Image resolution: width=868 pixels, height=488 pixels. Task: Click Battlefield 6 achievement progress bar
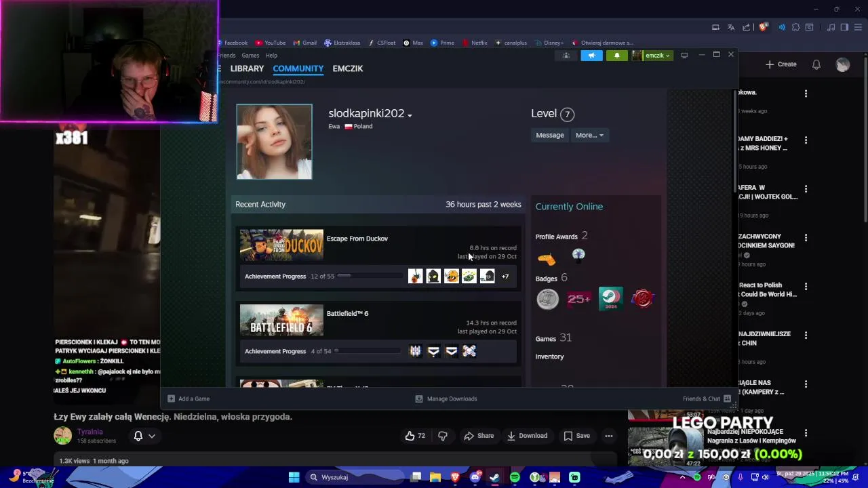(367, 351)
